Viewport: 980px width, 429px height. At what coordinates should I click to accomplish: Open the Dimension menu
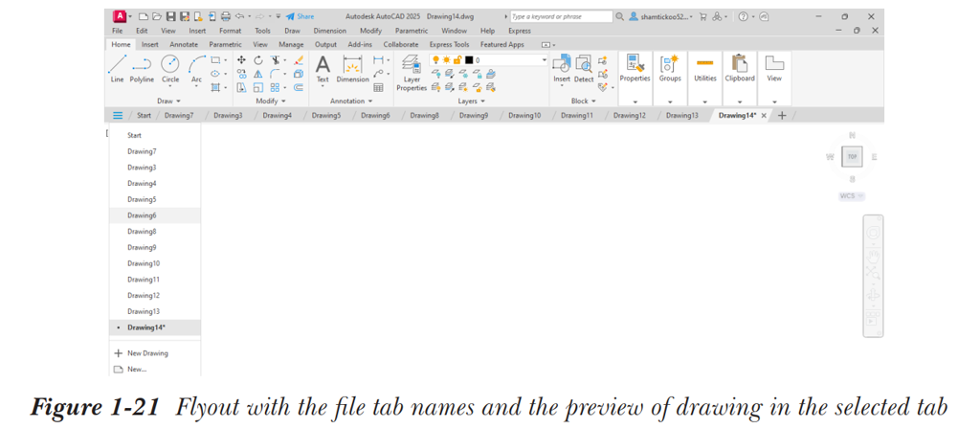coord(330,31)
